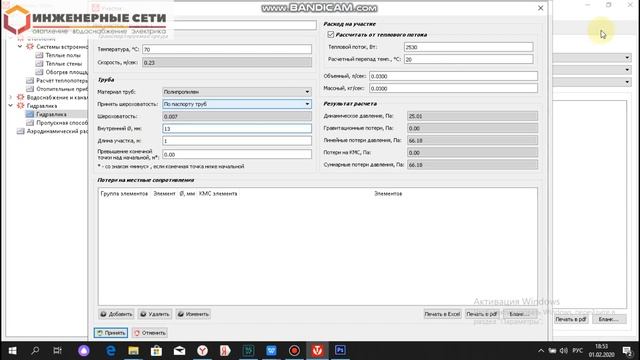Open File Explorer from the taskbar
Image resolution: width=640 pixels, height=360 pixels.
click(133, 350)
